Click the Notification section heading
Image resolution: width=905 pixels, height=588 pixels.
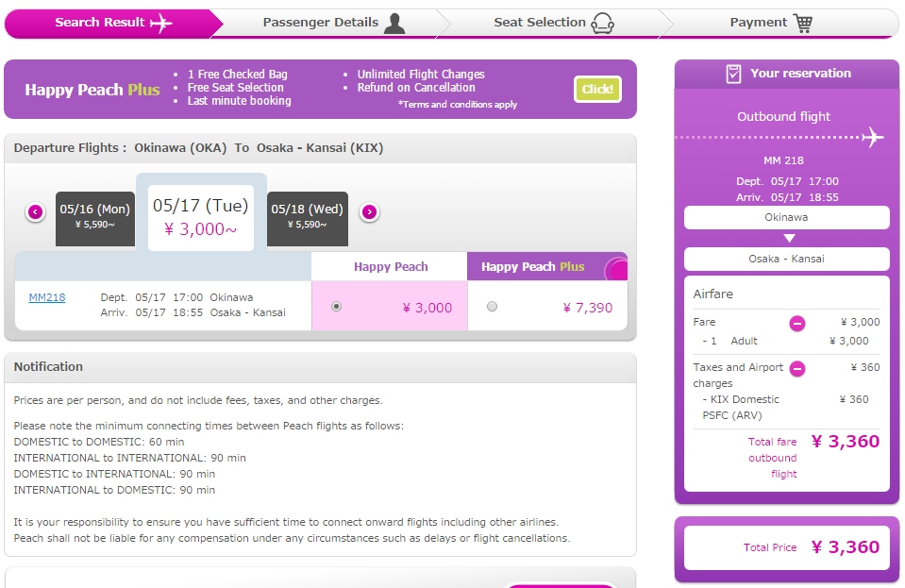point(48,367)
